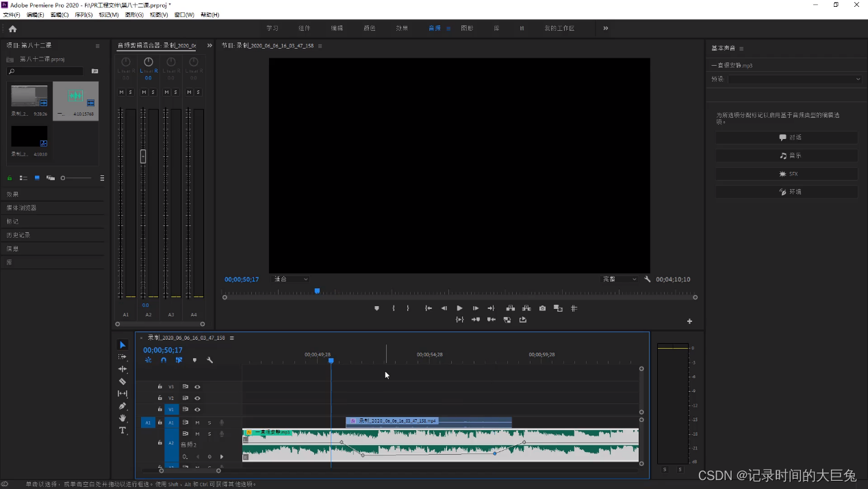The width and height of the screenshot is (868, 489).
Task: Switch to 图形 workspace tab
Action: (x=467, y=28)
